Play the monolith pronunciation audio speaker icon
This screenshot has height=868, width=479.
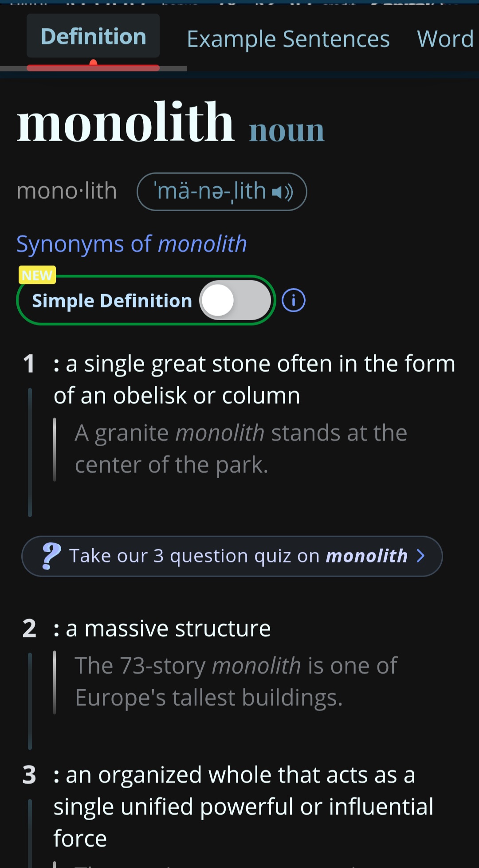(282, 192)
